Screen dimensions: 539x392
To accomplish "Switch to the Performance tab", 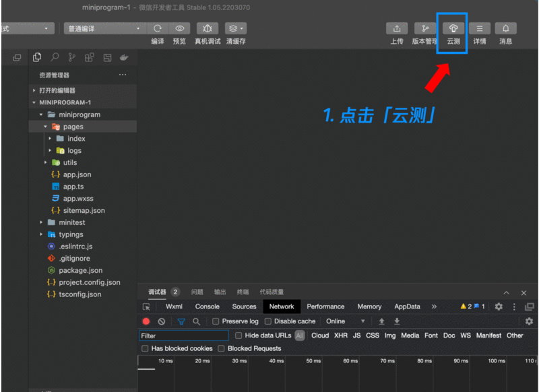I will [x=325, y=306].
